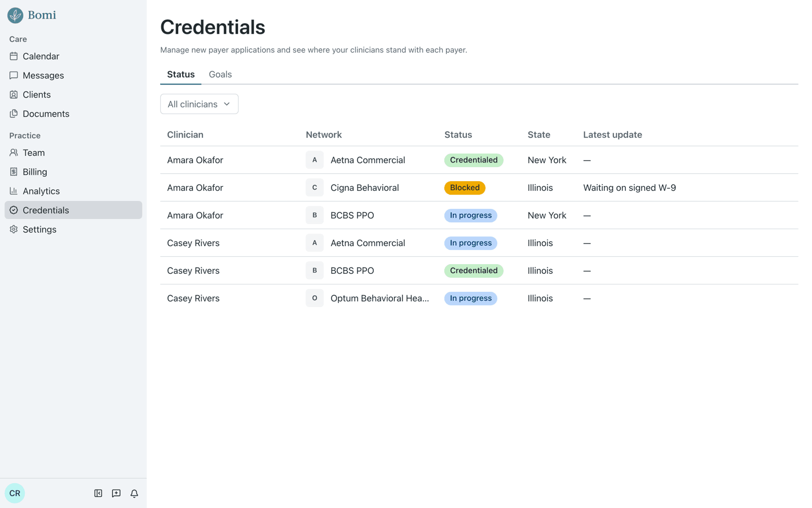Open the Team page via its people icon
812x508 pixels.
(14, 153)
